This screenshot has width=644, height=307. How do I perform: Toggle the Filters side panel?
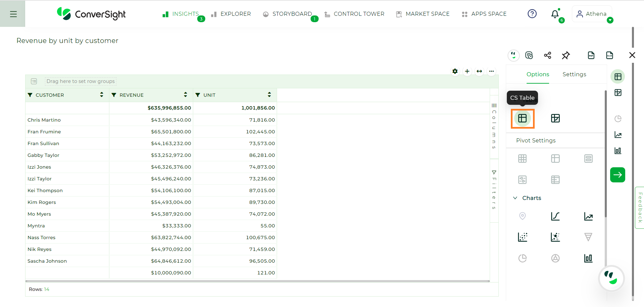coord(494,190)
